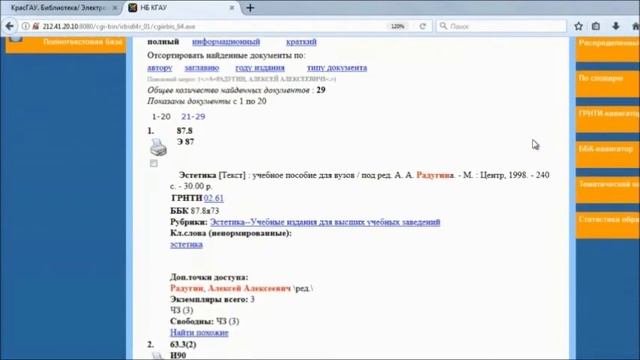The image size is (640, 360).
Task: Close the НБ КГАУ tab
Action: [232, 8]
